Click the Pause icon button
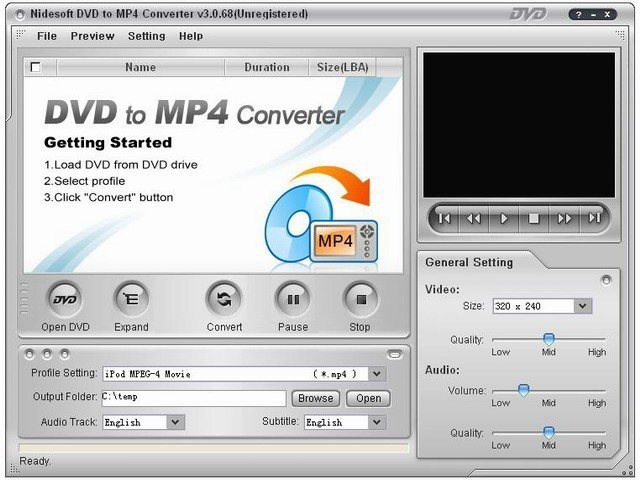Viewport: 640px width, 480px height. point(293,300)
